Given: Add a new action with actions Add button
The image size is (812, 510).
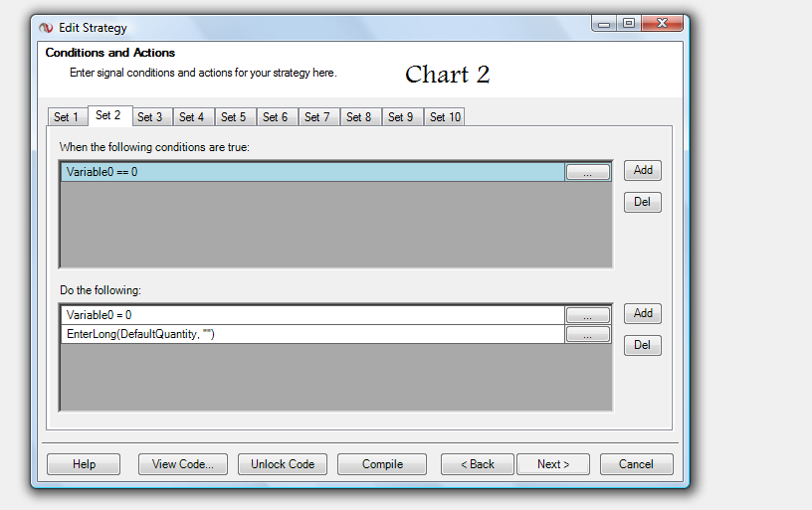Looking at the screenshot, I should tap(643, 313).
